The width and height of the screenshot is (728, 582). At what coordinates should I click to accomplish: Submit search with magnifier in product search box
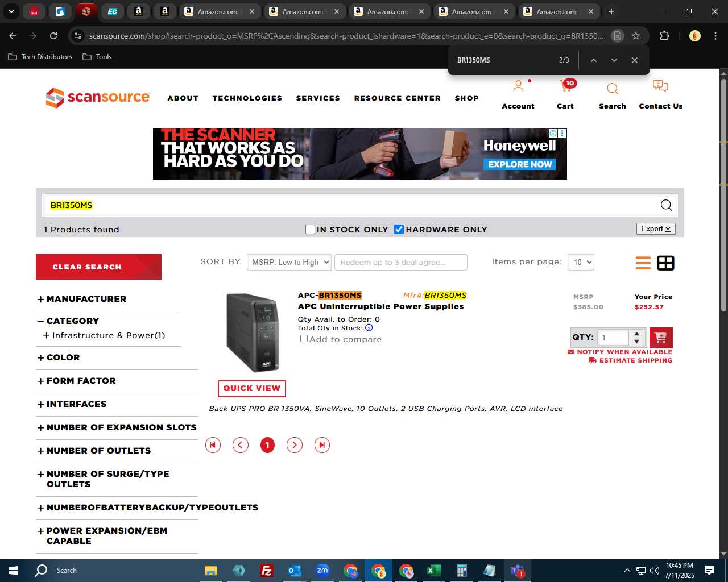pyautogui.click(x=667, y=205)
